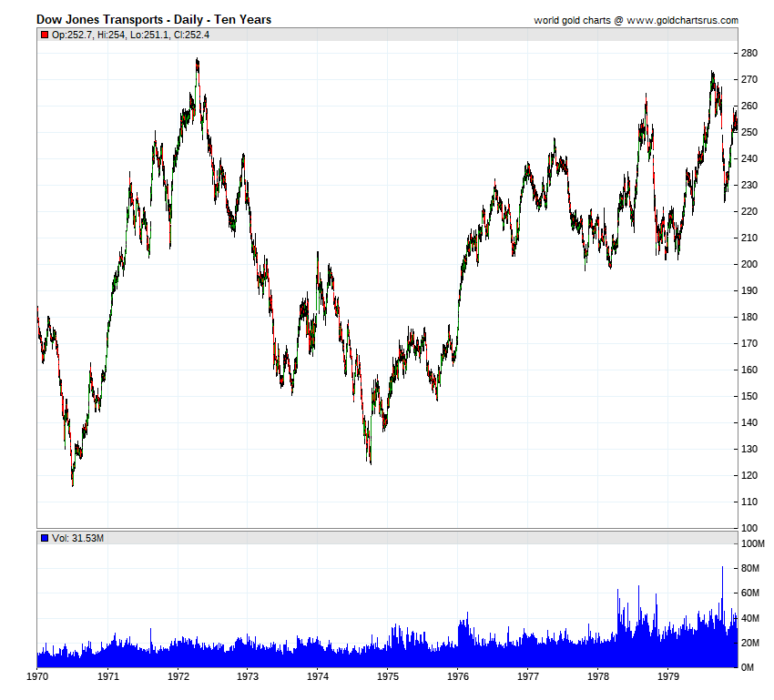Click the 280 price axis label

click(x=749, y=54)
